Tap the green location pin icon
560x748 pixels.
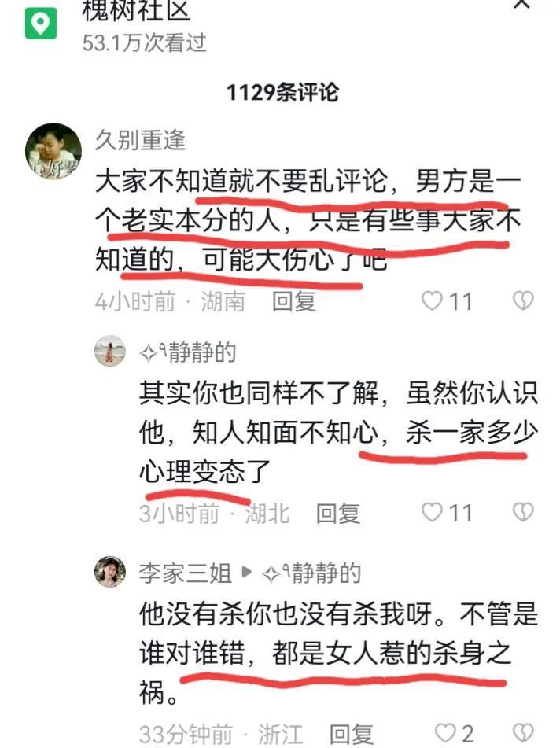point(41,24)
